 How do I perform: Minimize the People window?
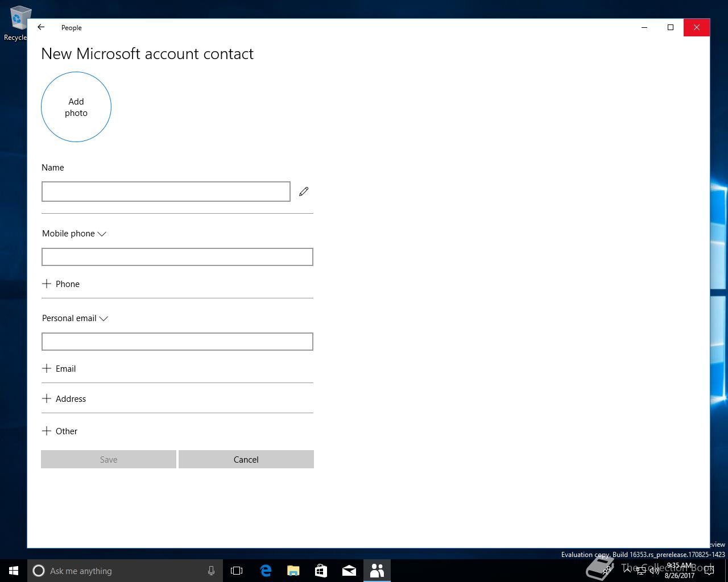644,27
